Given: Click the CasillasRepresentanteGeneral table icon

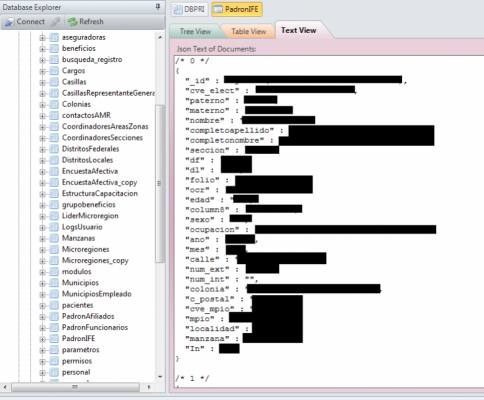Looking at the screenshot, I should [x=54, y=93].
